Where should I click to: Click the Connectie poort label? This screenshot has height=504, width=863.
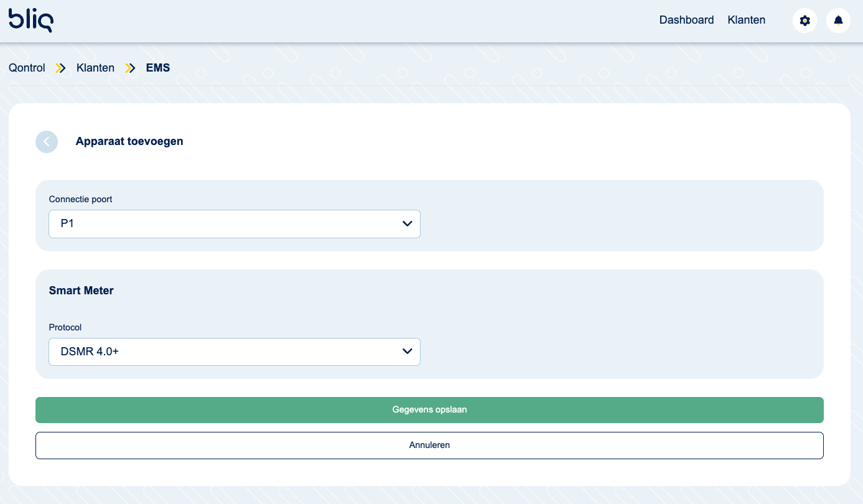pos(80,199)
